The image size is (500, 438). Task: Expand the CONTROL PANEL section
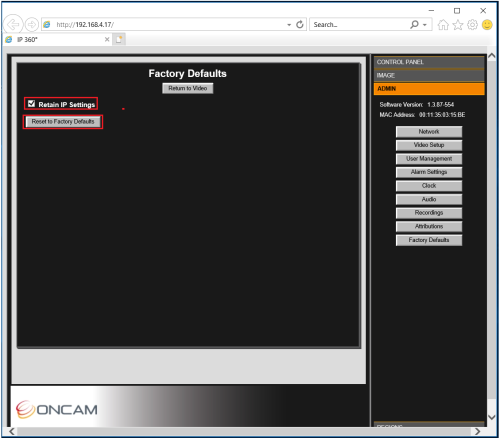tap(429, 62)
